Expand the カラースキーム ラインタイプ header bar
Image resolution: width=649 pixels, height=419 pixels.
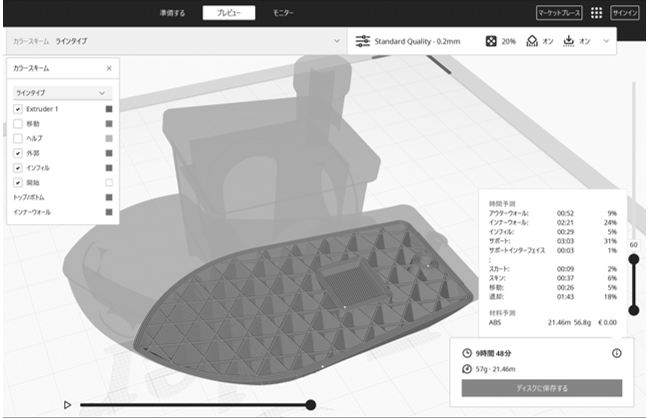click(x=175, y=41)
